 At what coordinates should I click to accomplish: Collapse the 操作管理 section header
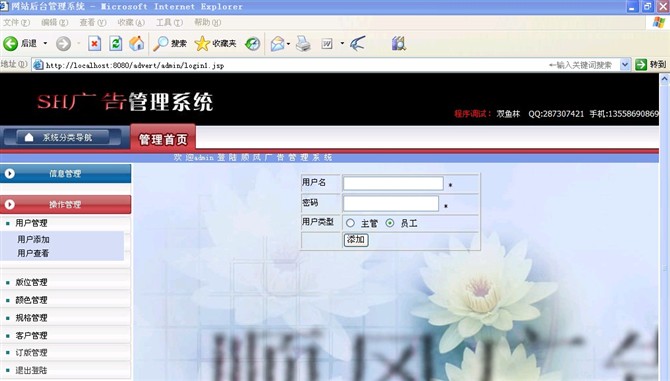65,205
